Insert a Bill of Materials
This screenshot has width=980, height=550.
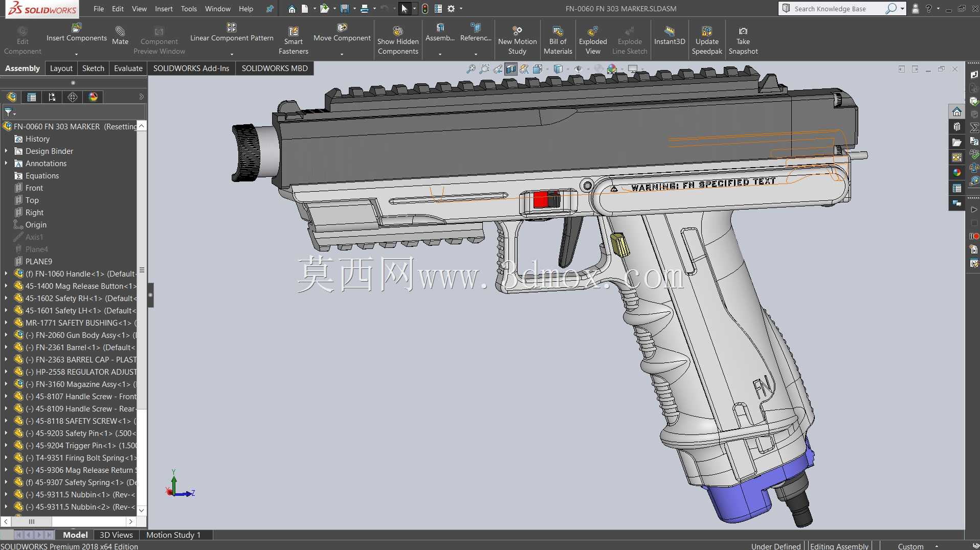click(x=558, y=40)
